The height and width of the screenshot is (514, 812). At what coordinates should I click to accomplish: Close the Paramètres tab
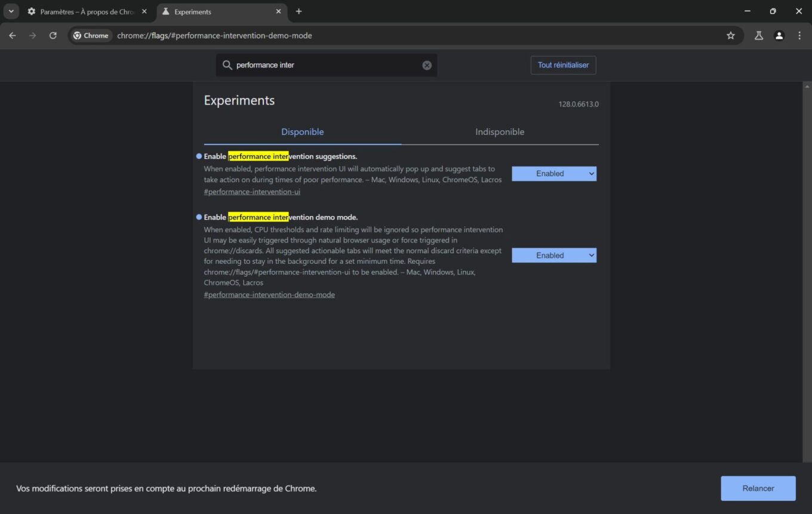click(144, 11)
